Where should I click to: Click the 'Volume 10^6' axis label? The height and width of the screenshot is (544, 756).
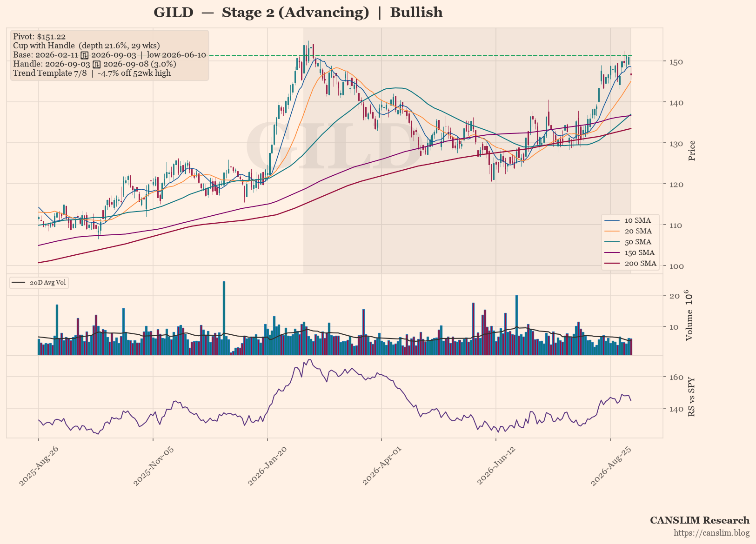click(x=689, y=315)
